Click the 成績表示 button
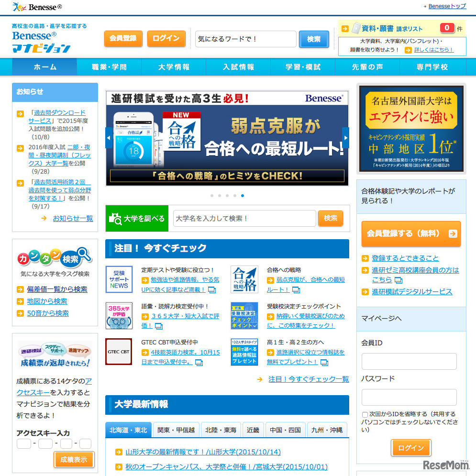The image size is (476, 476). click(74, 459)
